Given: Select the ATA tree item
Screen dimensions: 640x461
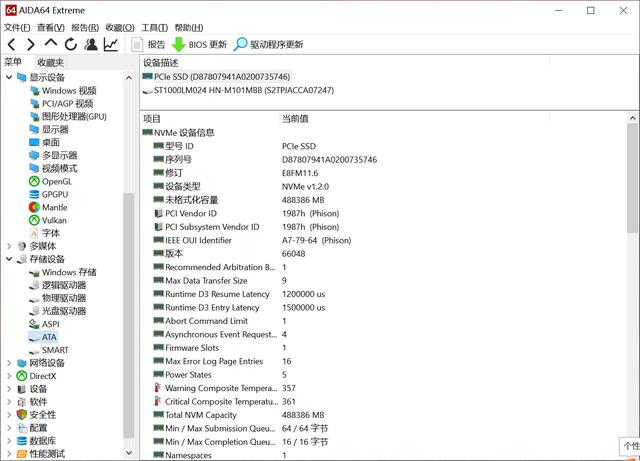Looking at the screenshot, I should (x=43, y=337).
